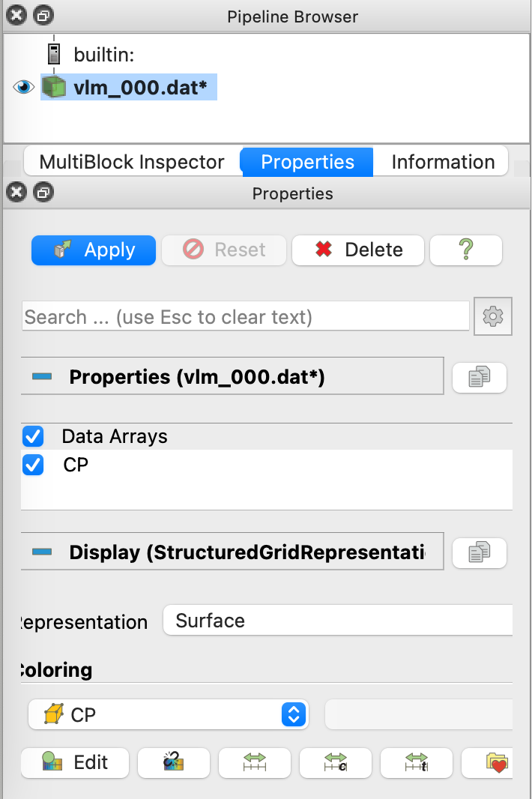Copy Display section settings icon
532x799 pixels.
(x=479, y=552)
